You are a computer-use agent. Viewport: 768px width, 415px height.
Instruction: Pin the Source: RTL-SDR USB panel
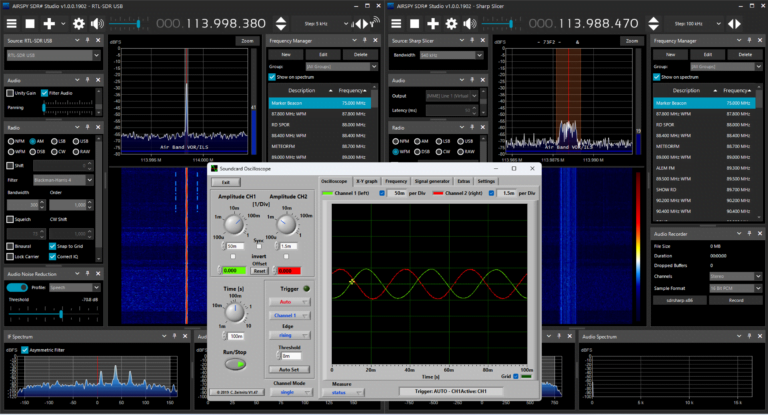(x=88, y=40)
